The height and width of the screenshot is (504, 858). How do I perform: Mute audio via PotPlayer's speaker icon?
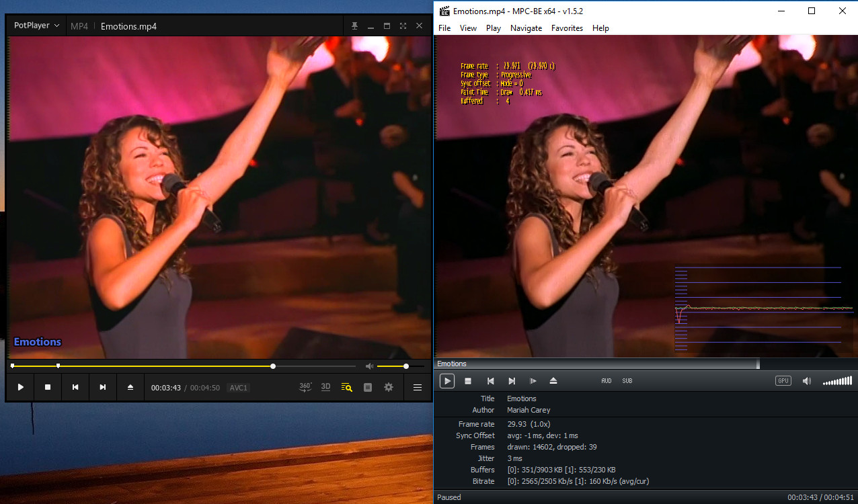pos(369,366)
